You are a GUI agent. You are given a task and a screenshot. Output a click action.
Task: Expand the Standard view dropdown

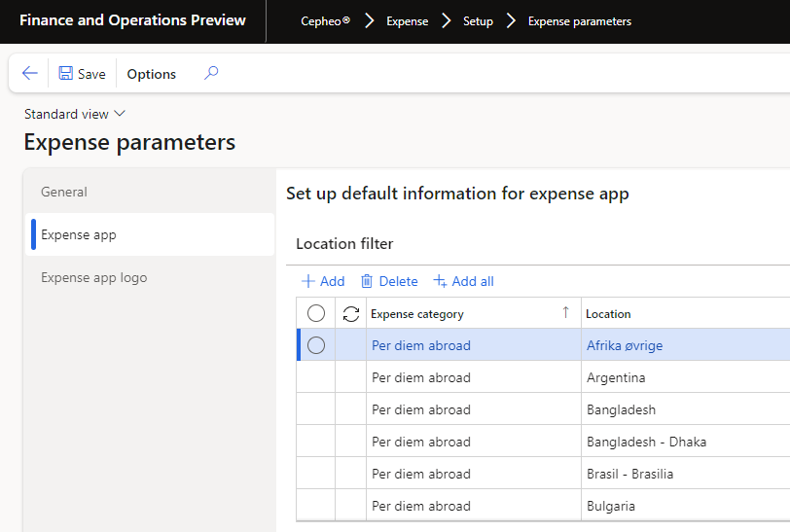coord(120,114)
